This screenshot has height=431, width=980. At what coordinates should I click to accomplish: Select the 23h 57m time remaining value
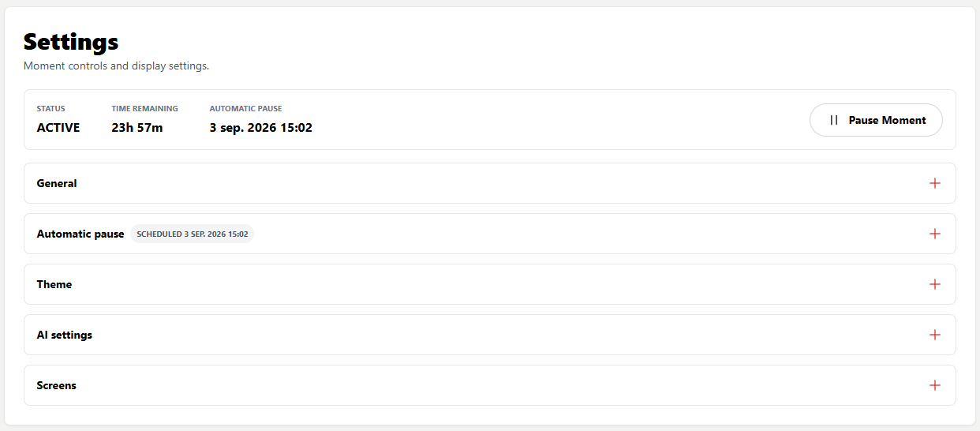(x=137, y=128)
